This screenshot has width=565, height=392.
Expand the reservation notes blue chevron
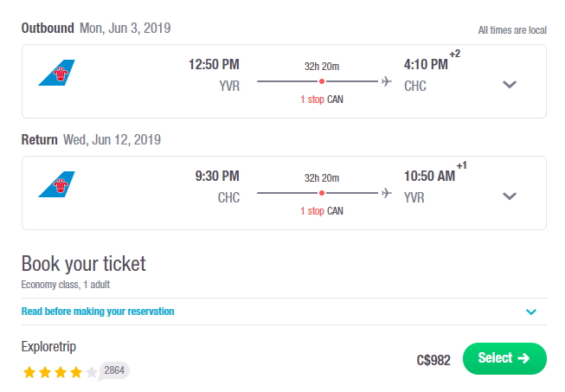click(x=531, y=312)
